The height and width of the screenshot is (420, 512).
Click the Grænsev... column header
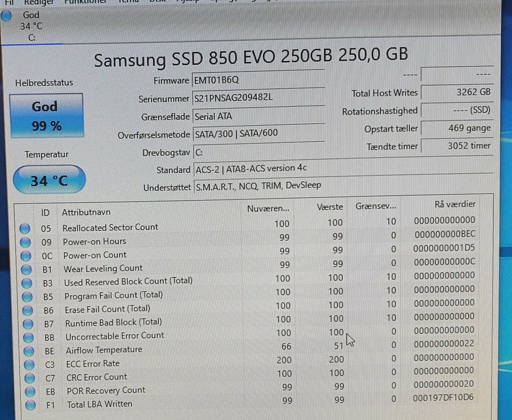[x=375, y=206]
